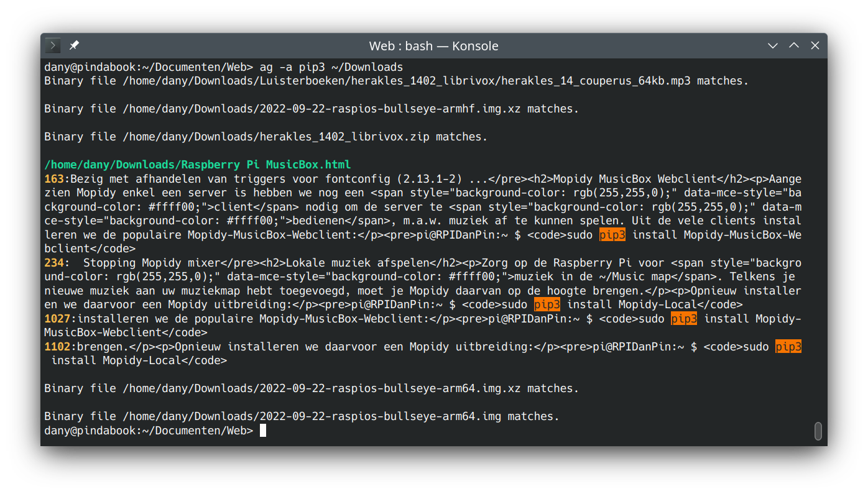Open the Konsole window menu icon
This screenshot has width=868, height=494.
[53, 45]
